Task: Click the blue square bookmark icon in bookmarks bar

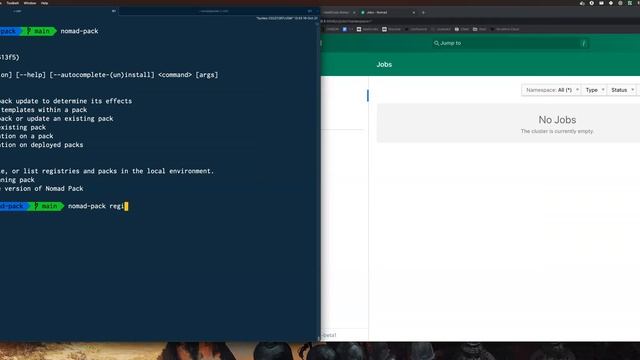Action: click(x=344, y=29)
